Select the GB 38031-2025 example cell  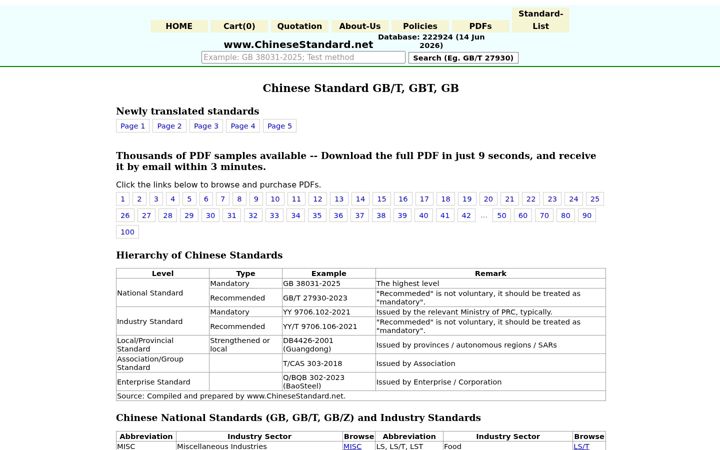329,283
